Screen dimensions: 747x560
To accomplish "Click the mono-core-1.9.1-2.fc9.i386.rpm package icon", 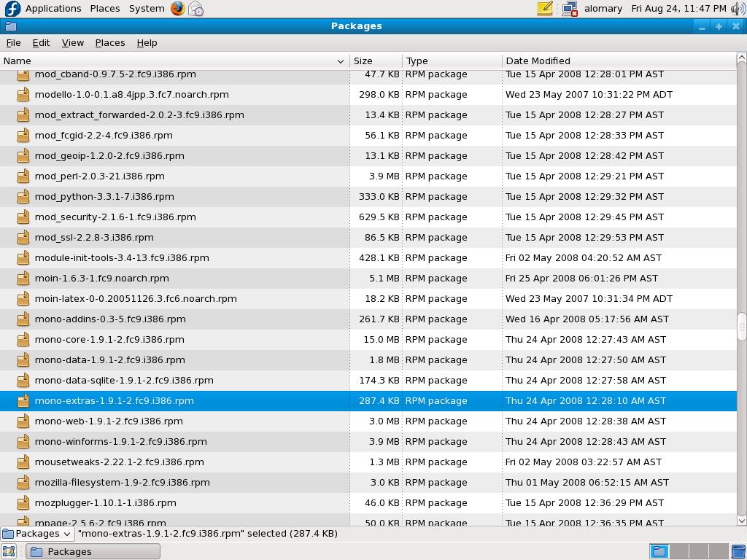I will click(23, 340).
